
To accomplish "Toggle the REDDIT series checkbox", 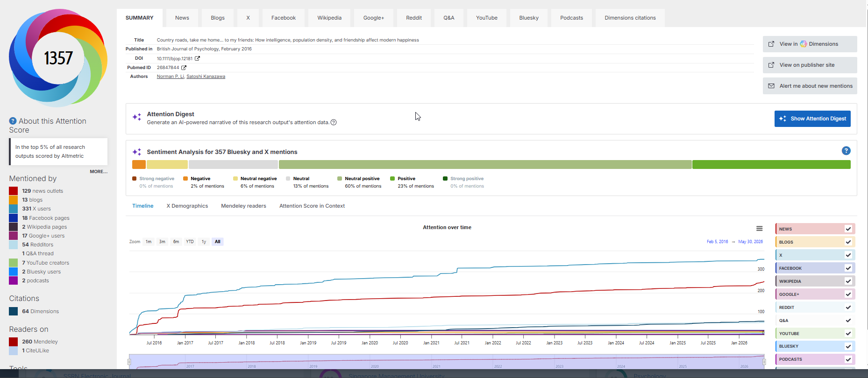I will 848,307.
